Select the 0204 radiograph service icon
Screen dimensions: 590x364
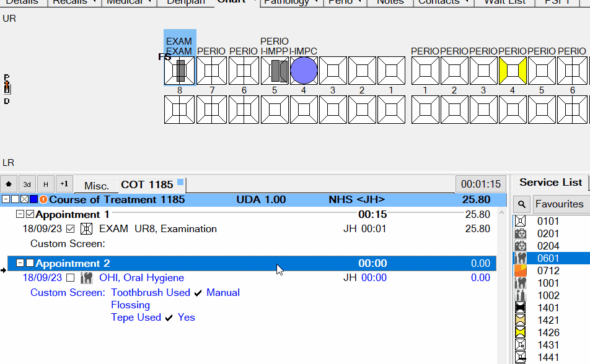point(521,246)
